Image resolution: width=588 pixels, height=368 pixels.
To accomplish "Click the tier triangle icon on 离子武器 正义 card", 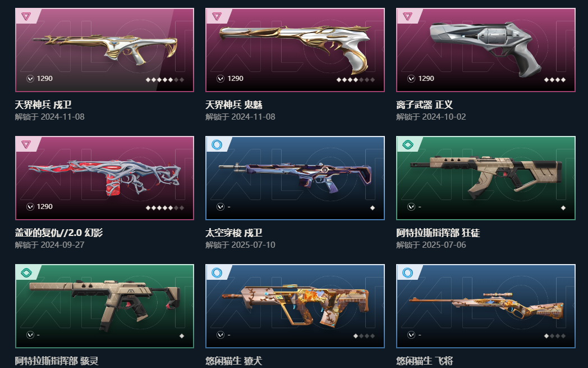I will pos(408,16).
